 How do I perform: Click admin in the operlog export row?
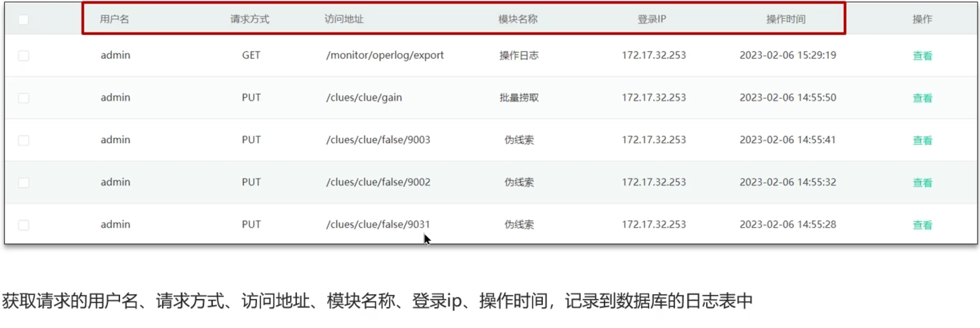point(115,55)
